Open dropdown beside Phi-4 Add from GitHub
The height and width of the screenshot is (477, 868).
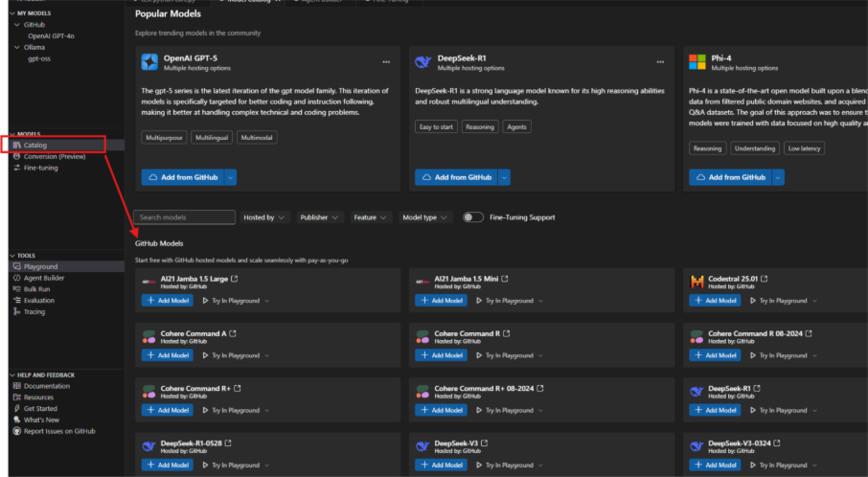click(x=778, y=177)
